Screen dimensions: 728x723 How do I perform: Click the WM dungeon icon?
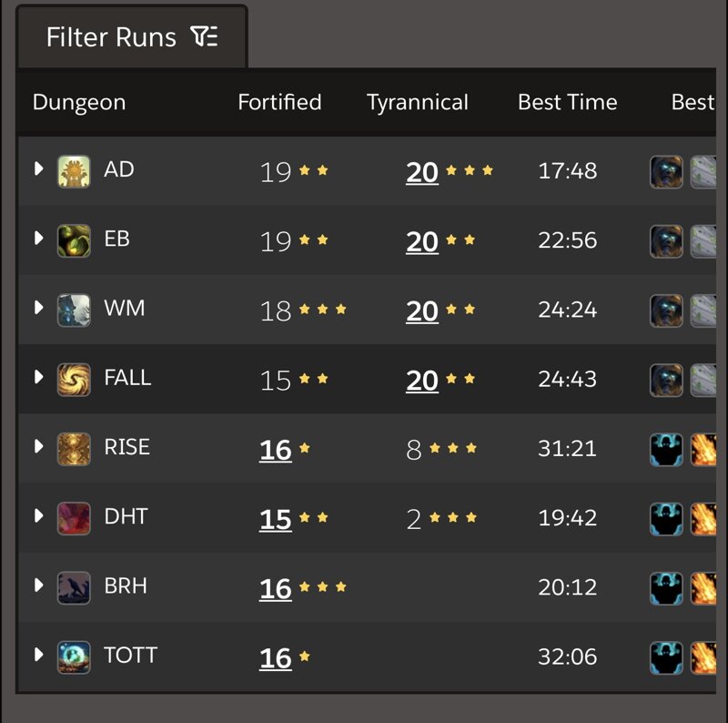pos(74,310)
